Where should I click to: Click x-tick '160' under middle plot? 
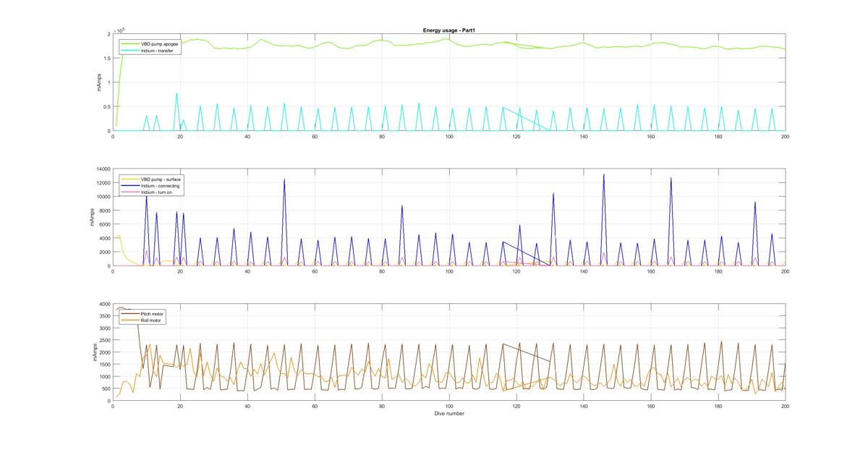tap(651, 272)
